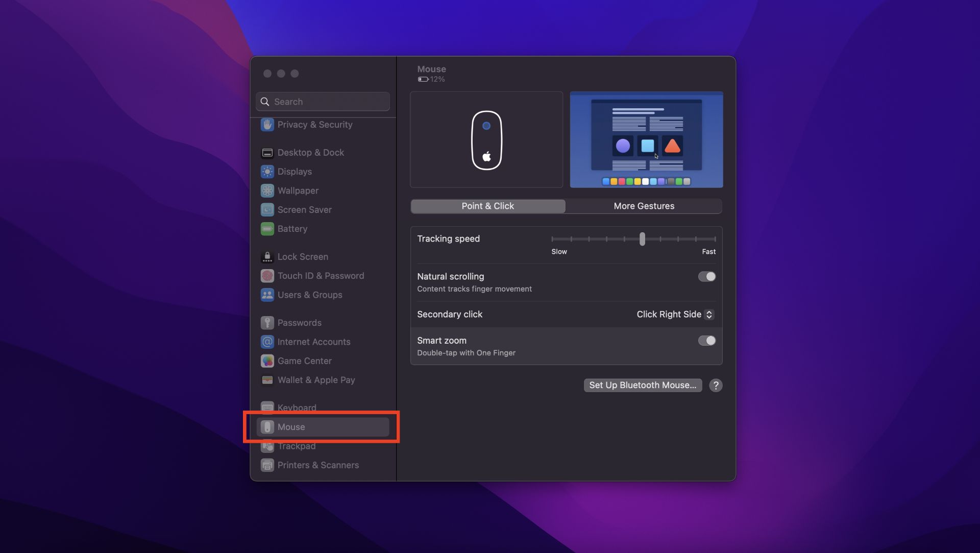Adjust the Tracking speed slider handle
Viewport: 980px width, 553px height.
click(642, 238)
